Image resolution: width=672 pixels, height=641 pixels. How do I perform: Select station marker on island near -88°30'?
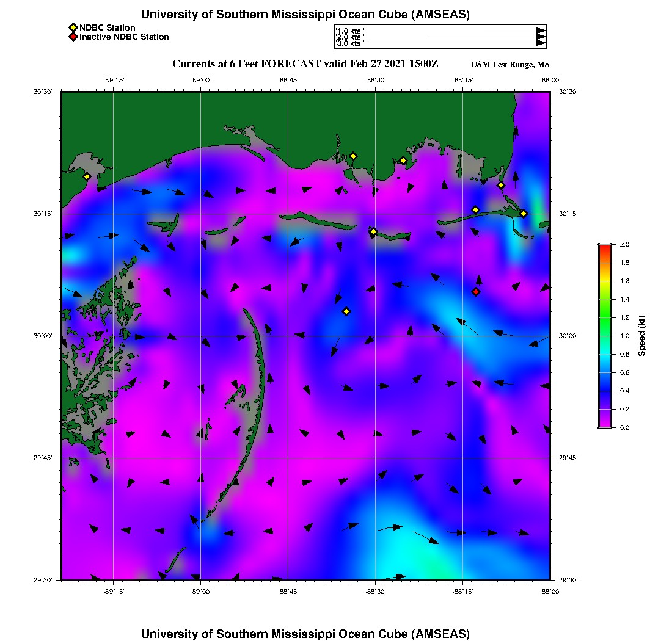pyautogui.click(x=373, y=231)
